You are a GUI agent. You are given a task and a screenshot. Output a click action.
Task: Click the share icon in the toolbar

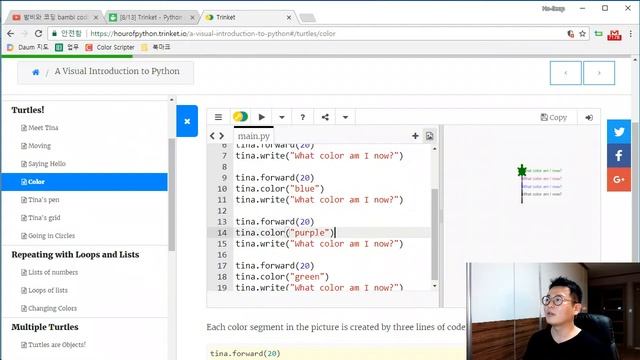(x=325, y=117)
